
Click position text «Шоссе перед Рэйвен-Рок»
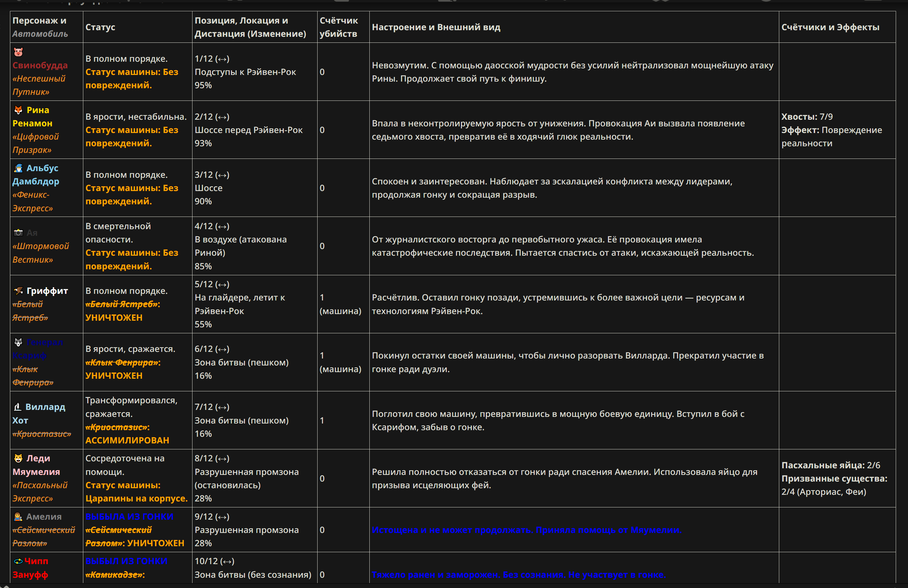249,130
